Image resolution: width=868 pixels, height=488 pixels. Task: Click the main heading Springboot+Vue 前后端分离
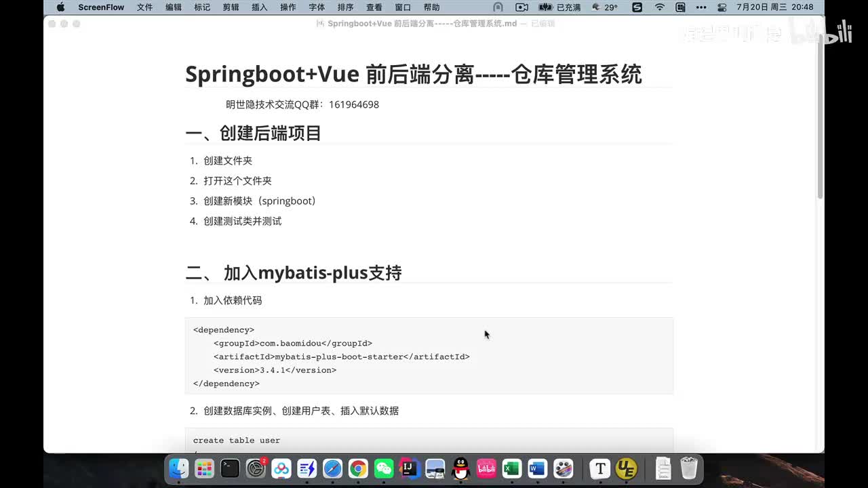414,74
